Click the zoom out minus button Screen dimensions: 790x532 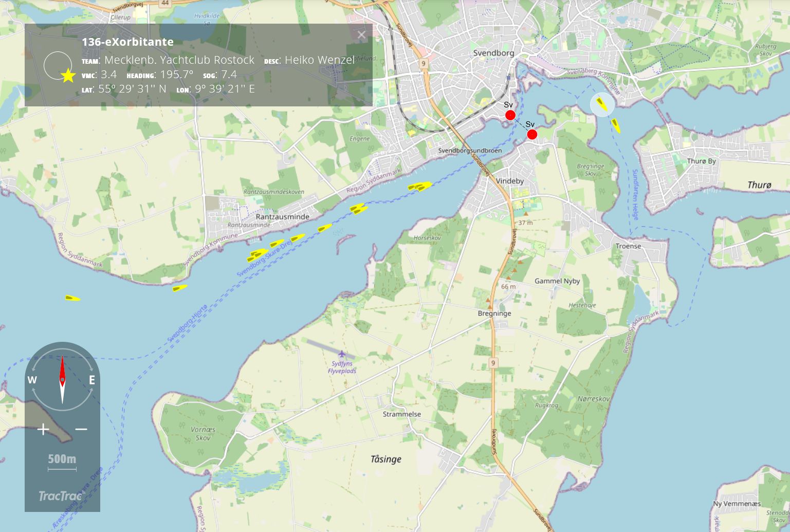coord(81,429)
